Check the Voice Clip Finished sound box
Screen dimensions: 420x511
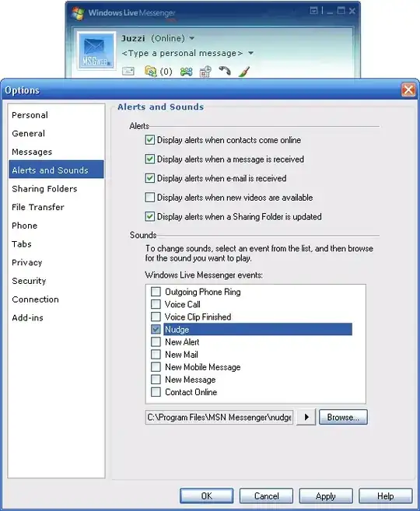tap(156, 317)
